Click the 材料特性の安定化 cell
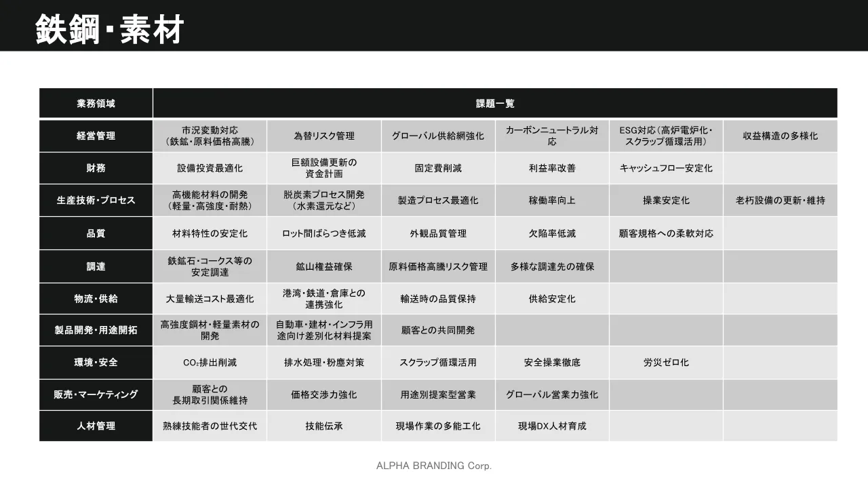Screen dimensions: 868x488 [210, 233]
